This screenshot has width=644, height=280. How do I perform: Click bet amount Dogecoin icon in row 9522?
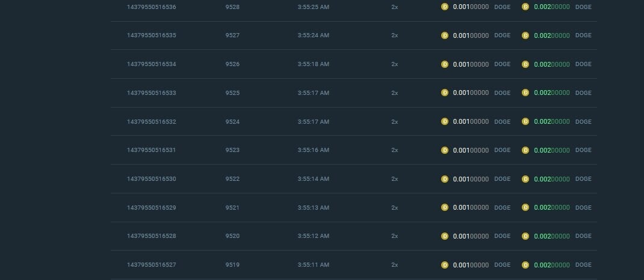445,179
